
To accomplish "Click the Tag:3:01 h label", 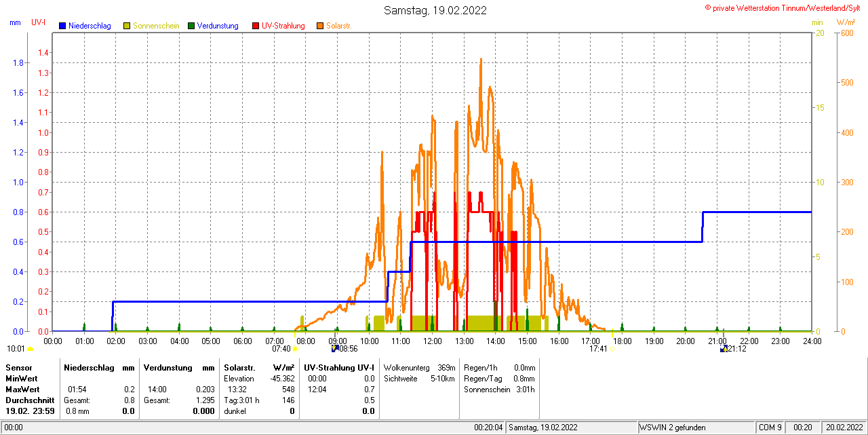I will [x=241, y=400].
